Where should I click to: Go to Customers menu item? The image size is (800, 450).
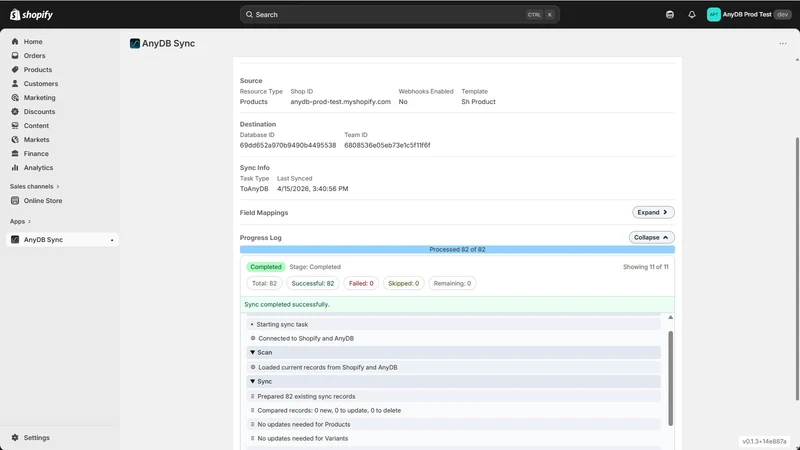click(41, 84)
